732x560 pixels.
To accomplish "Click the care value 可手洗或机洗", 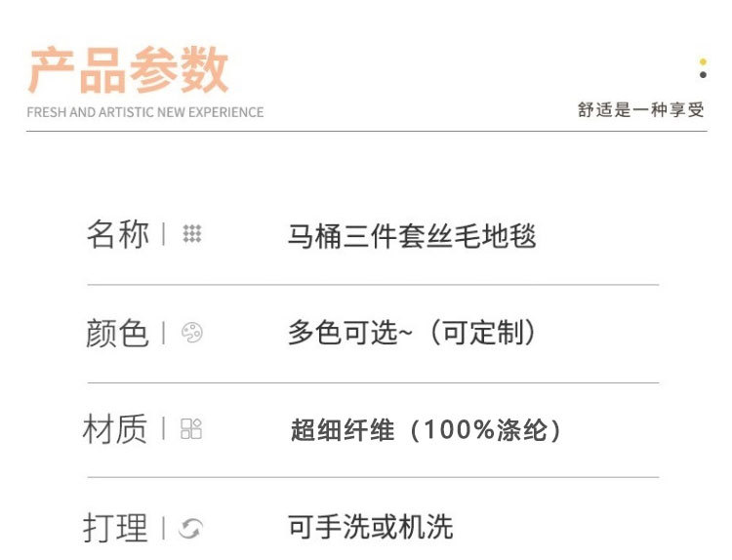I will point(371,528).
